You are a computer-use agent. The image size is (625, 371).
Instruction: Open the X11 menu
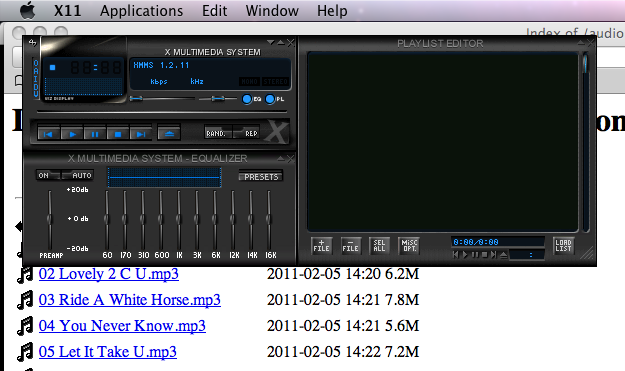(x=67, y=11)
